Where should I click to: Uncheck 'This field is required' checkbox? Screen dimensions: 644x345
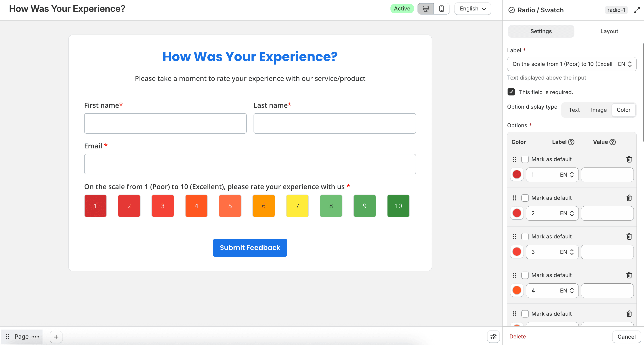[x=511, y=92]
